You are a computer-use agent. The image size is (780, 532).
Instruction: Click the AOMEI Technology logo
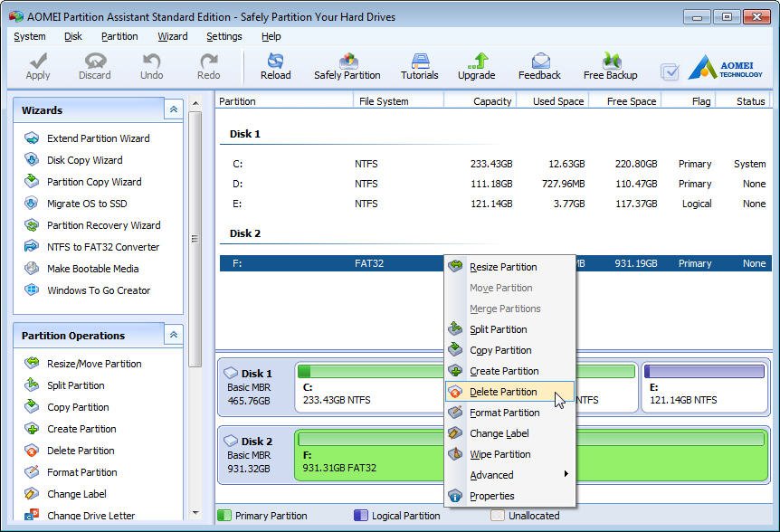[x=726, y=67]
